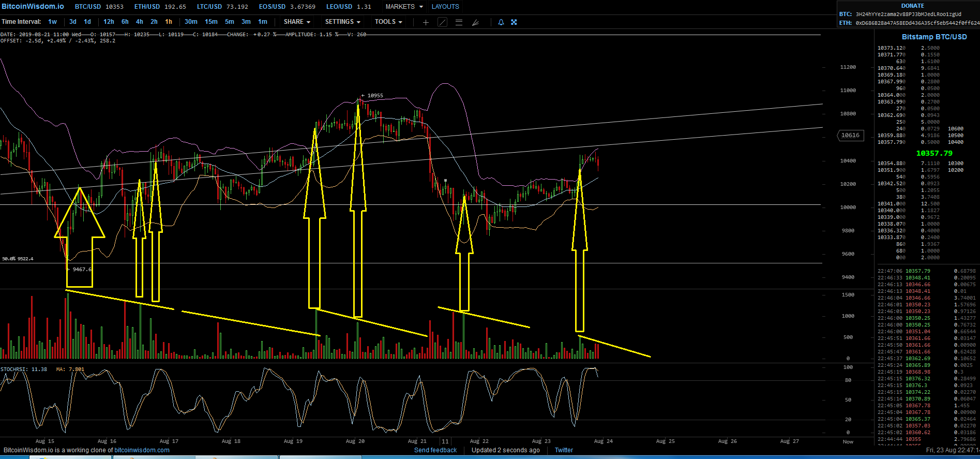Select the crosshair cursor tool
980x459 pixels.
click(426, 22)
